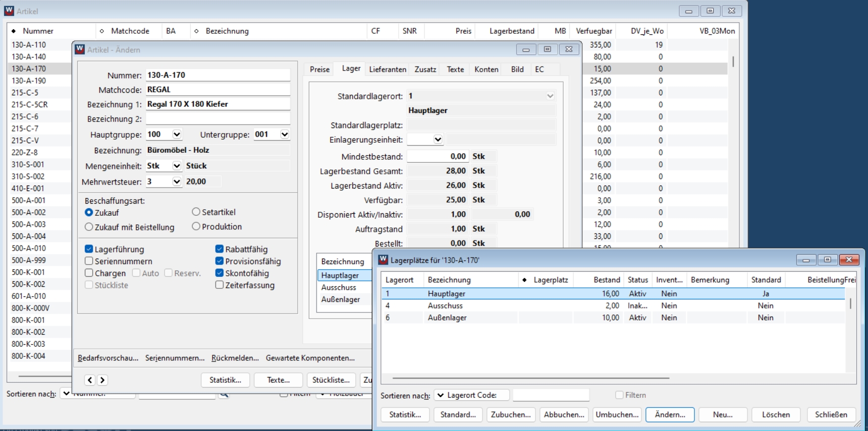Select the Außenlager row in Lagerplätze table
This screenshot has width=868, height=431.
coord(613,318)
